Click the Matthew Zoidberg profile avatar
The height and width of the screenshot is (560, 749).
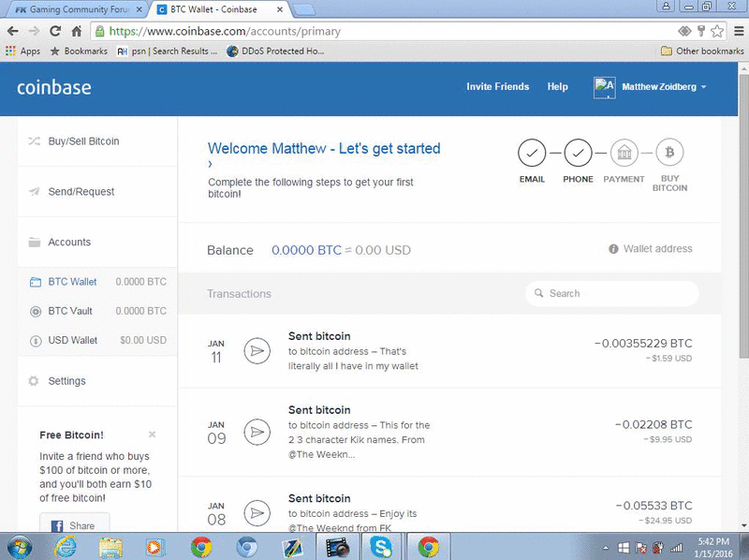[604, 87]
